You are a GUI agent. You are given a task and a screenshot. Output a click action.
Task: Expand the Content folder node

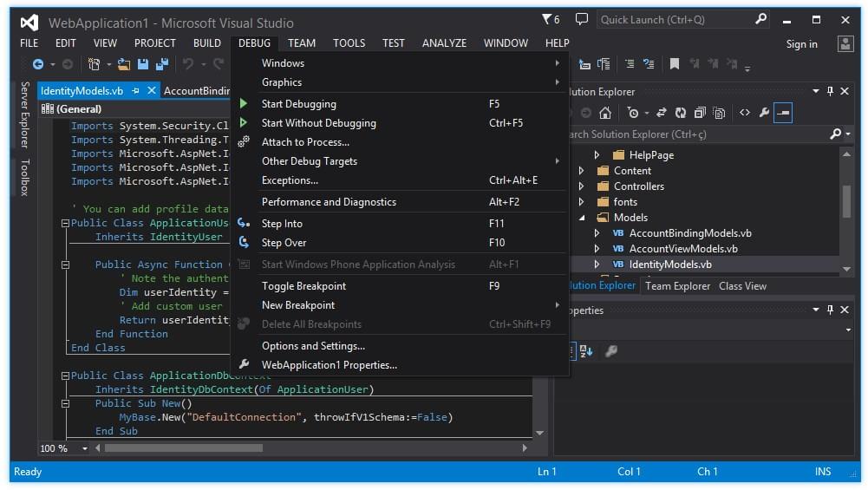tap(581, 171)
